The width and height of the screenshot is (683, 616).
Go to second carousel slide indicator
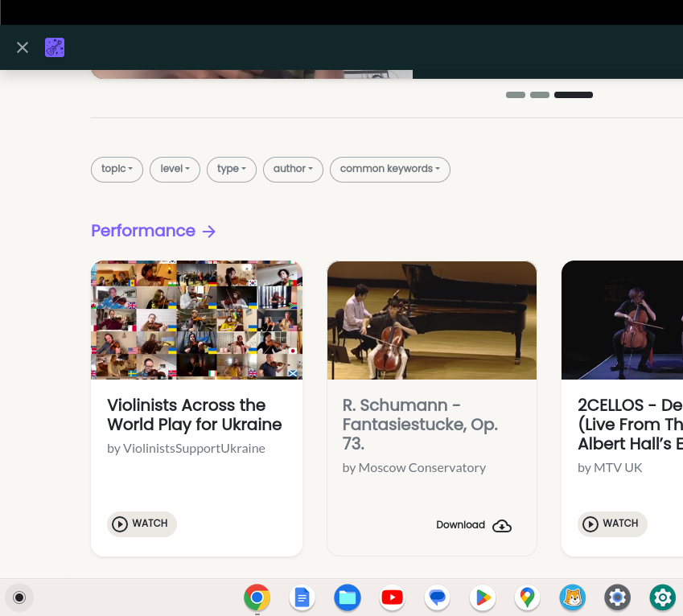pyautogui.click(x=540, y=95)
